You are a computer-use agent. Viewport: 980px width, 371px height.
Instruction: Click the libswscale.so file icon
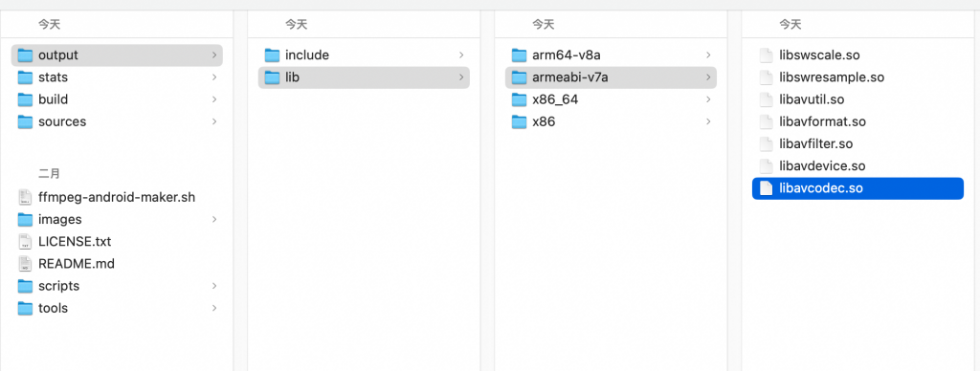point(766,55)
